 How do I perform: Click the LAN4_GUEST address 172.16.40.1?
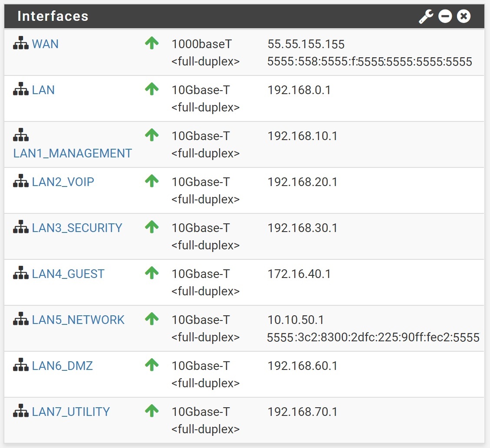[299, 274]
